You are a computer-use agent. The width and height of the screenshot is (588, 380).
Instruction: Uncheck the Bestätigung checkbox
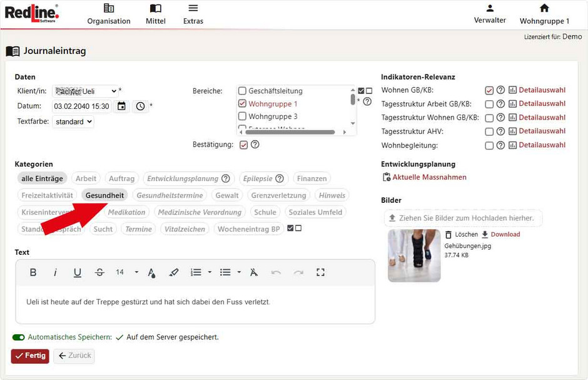[243, 144]
